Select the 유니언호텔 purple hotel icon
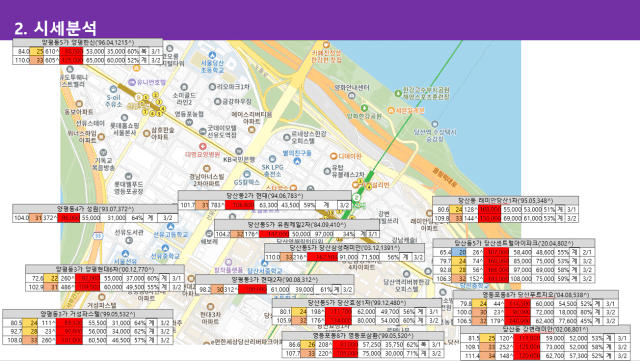This screenshot has height=361, width=640. (x=132, y=82)
